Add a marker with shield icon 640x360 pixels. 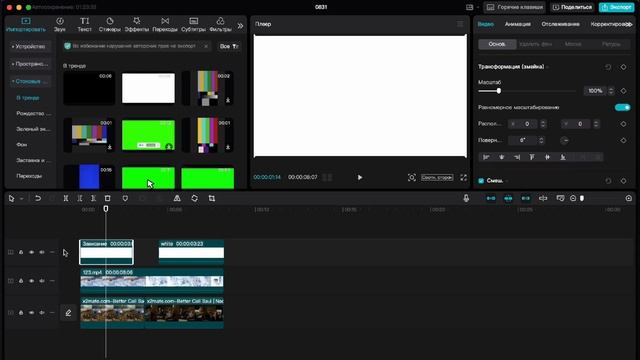tap(125, 198)
